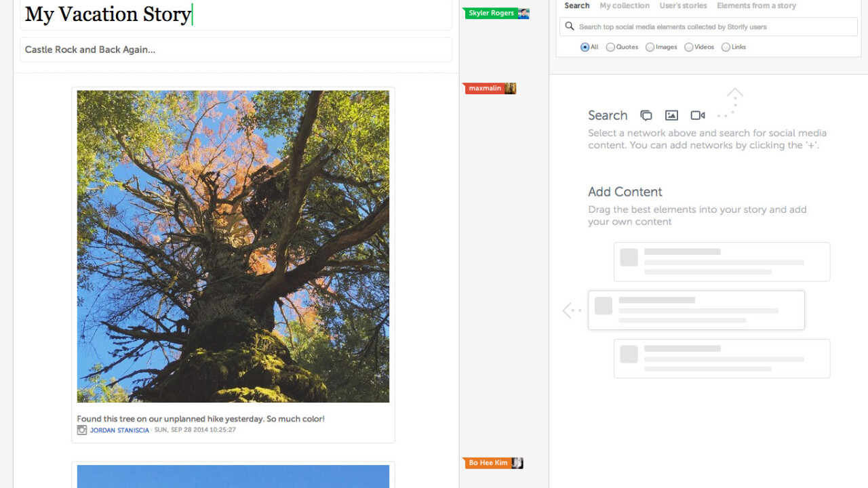Select the All radio button filter

585,47
